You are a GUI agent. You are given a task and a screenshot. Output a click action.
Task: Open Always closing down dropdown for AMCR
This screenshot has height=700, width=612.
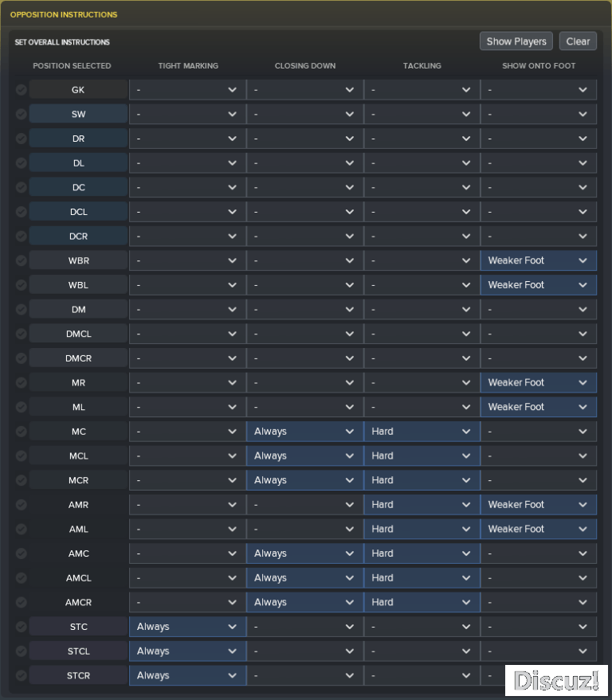pyautogui.click(x=304, y=602)
